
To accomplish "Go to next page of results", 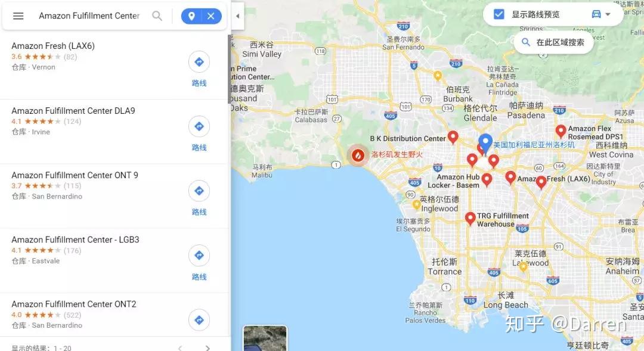I will click(x=208, y=347).
